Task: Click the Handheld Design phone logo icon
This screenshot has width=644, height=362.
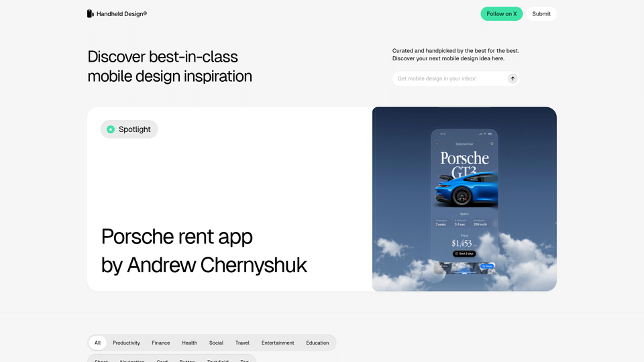Action: click(x=91, y=14)
